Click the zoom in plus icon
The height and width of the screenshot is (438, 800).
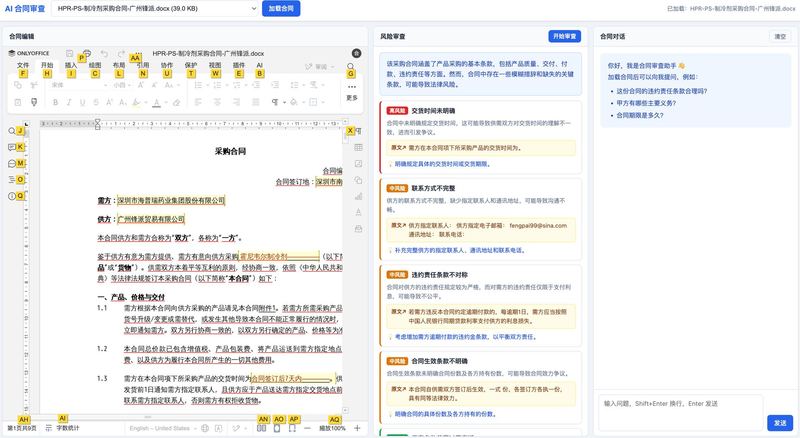357,428
